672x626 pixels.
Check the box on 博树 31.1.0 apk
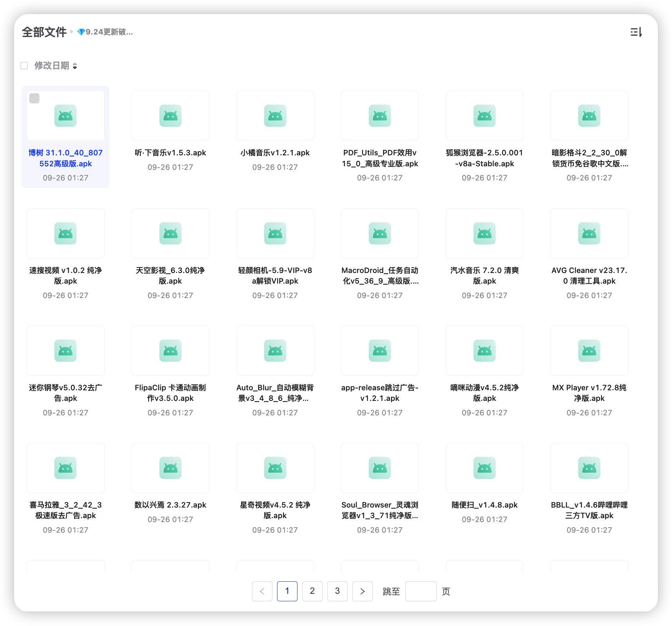tap(35, 98)
